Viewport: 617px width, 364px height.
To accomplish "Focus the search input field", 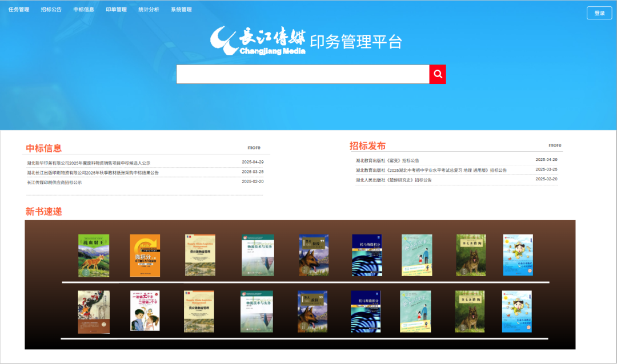I will coord(302,74).
